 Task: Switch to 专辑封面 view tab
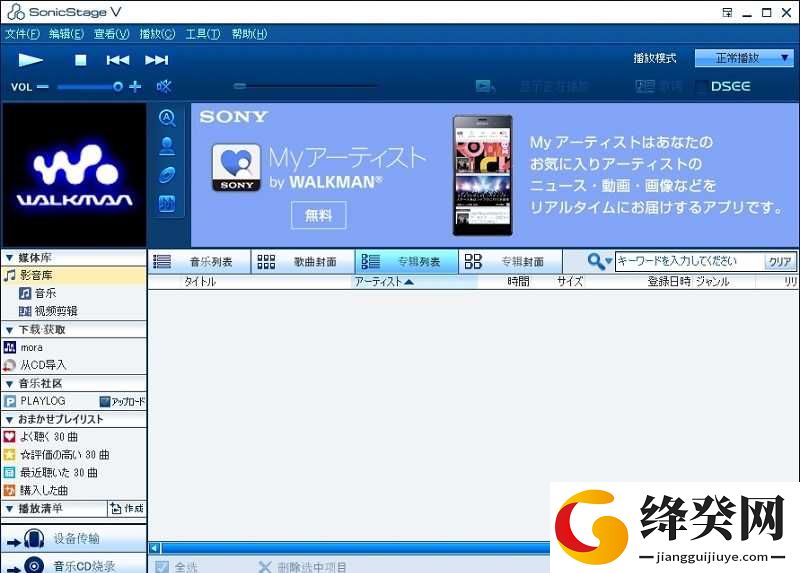[510, 262]
